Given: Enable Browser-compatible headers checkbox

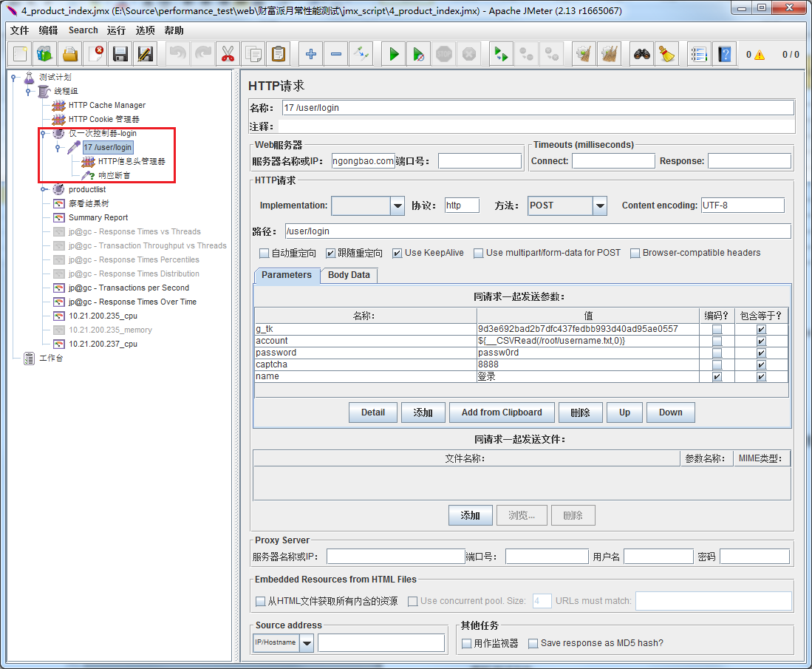Looking at the screenshot, I should point(635,254).
